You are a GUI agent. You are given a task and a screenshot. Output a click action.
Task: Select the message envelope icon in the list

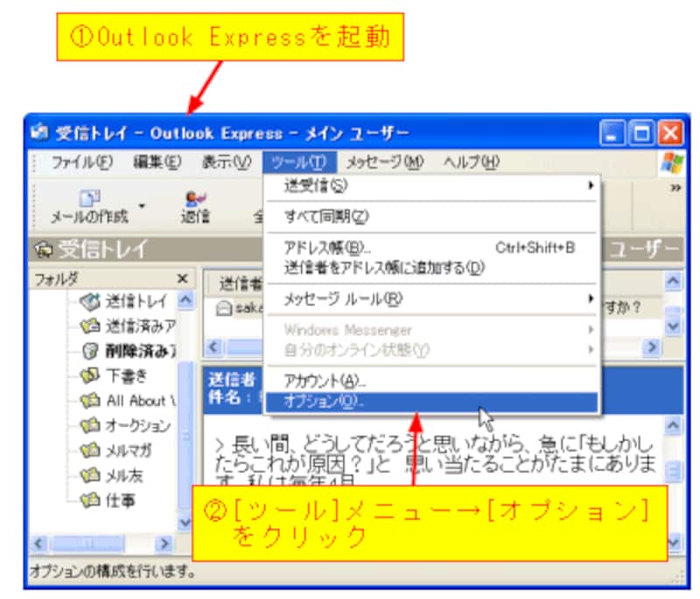224,308
